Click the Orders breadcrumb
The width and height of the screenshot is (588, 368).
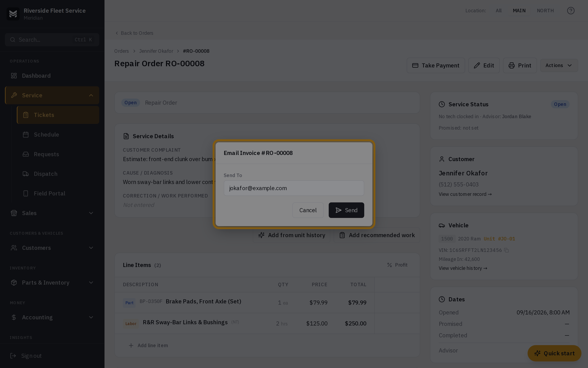click(121, 51)
